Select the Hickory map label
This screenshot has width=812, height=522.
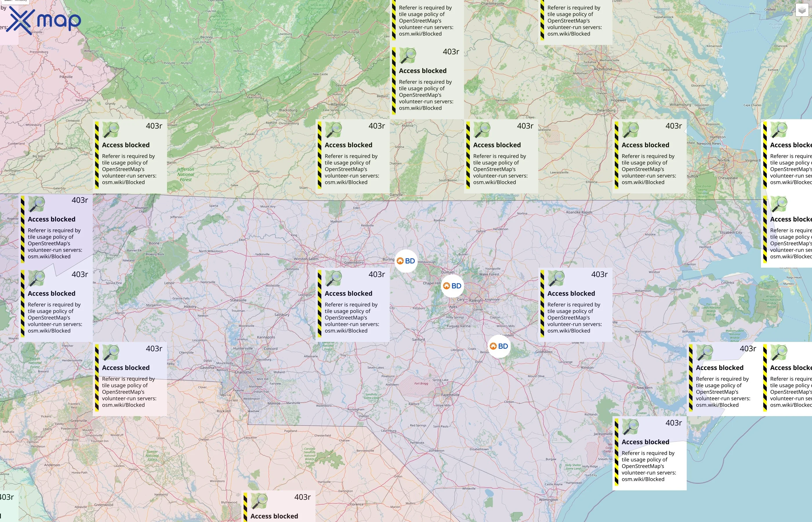(190, 307)
